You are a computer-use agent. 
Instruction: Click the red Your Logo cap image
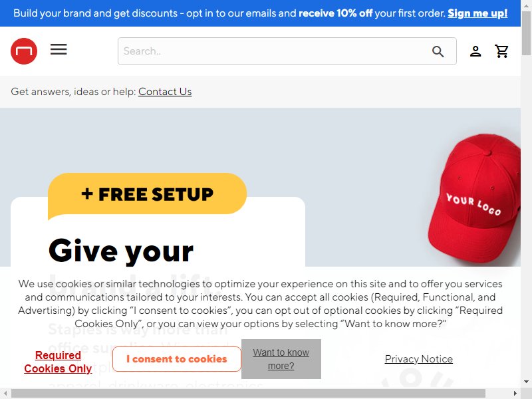coord(474,198)
